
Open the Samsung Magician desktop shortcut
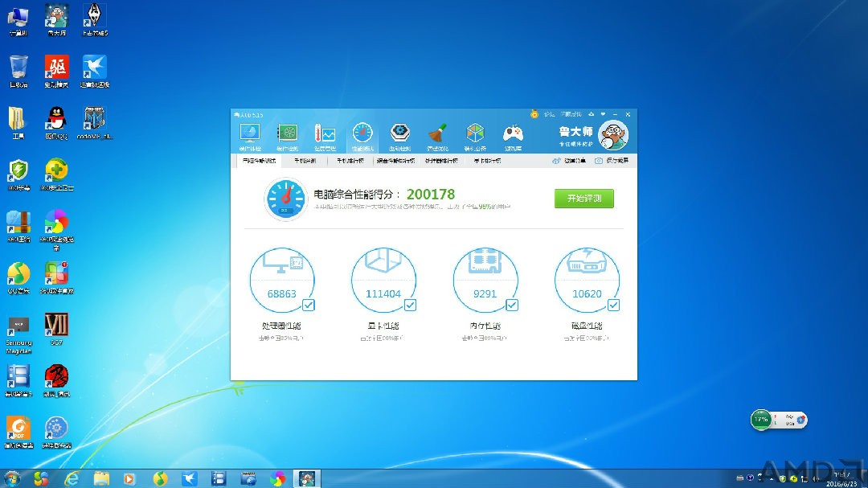tap(18, 334)
